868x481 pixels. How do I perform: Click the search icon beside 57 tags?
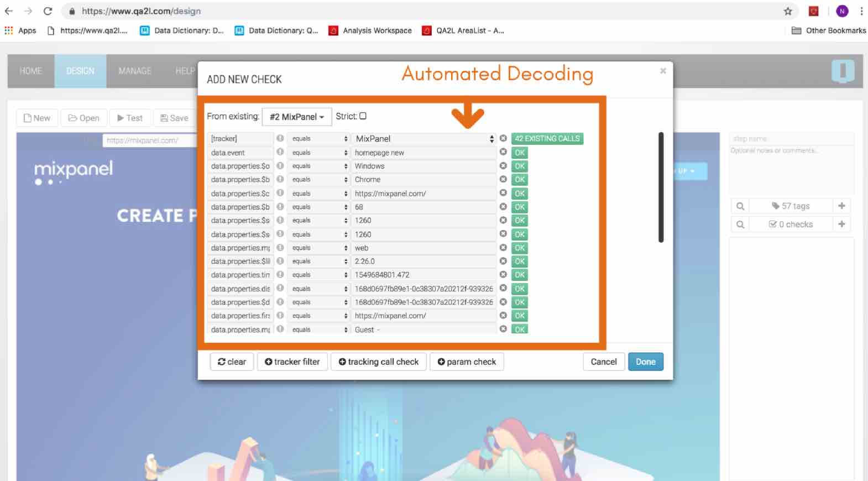tap(740, 206)
